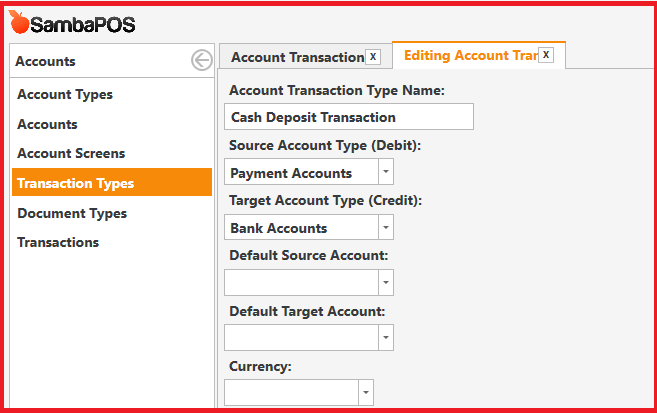This screenshot has width=657, height=413.
Task: Expand the Target Account Type dropdown arrow
Action: point(386,227)
